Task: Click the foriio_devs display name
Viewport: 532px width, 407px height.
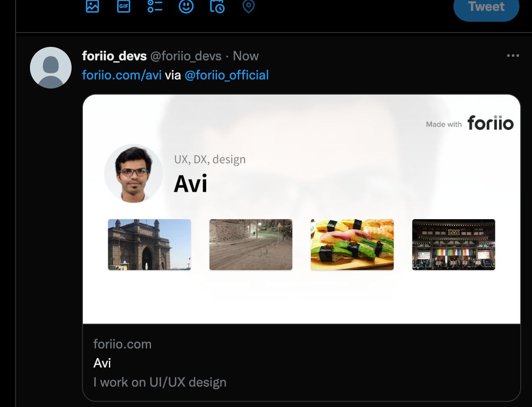Action: tap(114, 56)
